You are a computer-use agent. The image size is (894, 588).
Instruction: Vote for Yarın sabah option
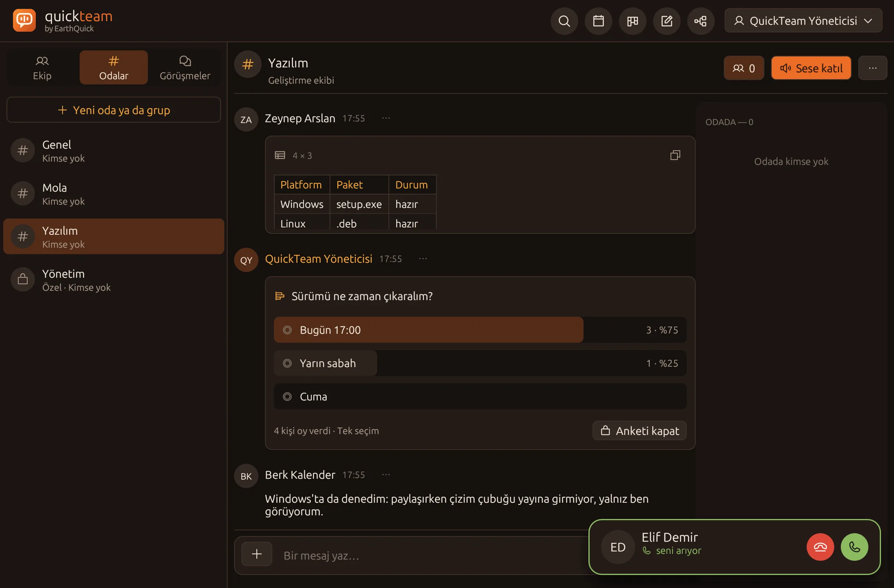click(x=480, y=363)
